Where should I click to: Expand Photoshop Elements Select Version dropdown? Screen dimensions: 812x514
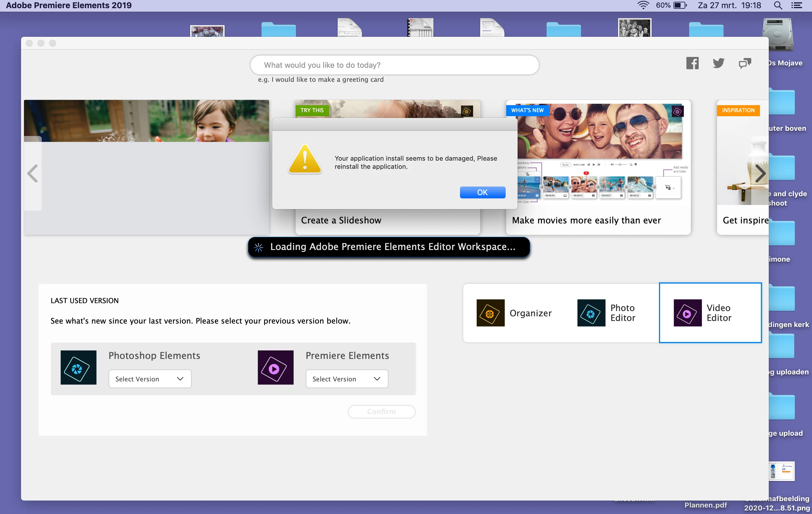pyautogui.click(x=150, y=379)
